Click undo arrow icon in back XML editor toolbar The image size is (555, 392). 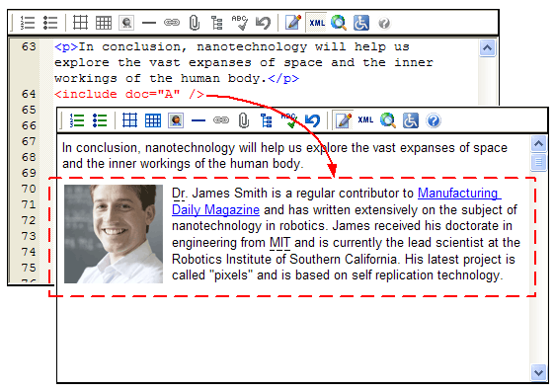tap(263, 23)
